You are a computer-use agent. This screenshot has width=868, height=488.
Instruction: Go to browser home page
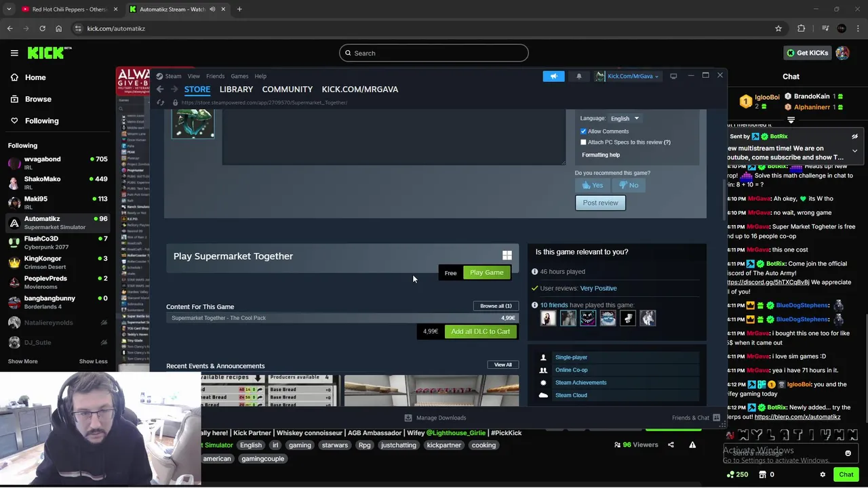point(58,28)
